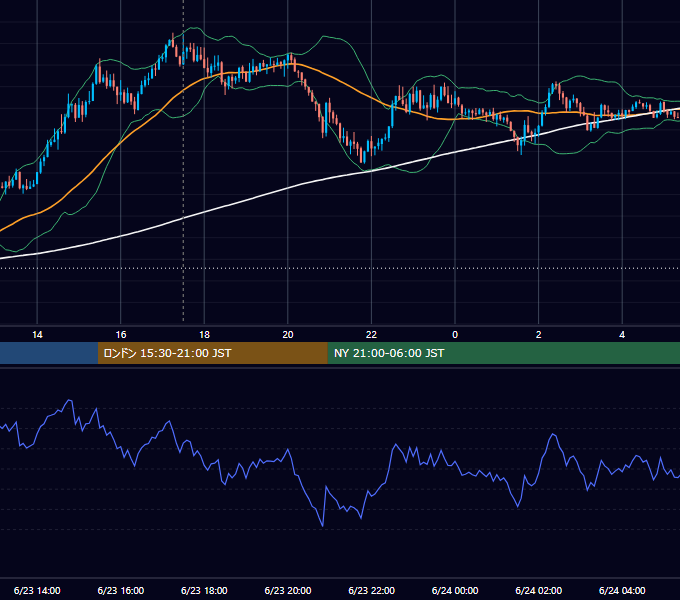Click the 20 hour label on the time axis

pyautogui.click(x=288, y=335)
